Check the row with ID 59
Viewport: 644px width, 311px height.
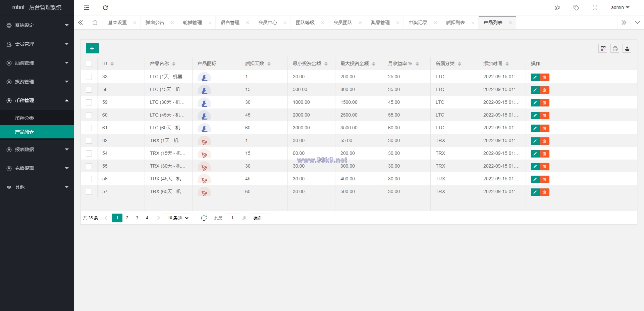(x=89, y=102)
